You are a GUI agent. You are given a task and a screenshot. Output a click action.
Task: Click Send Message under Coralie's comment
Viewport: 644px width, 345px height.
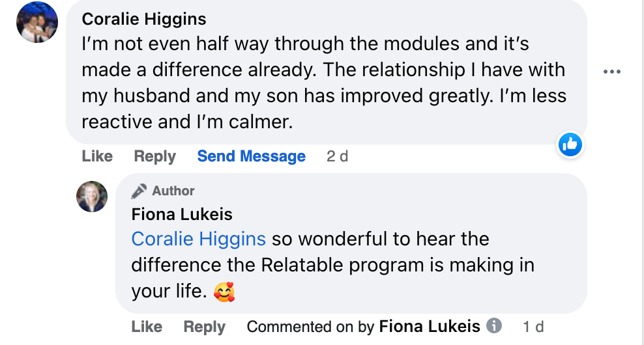[x=251, y=156]
